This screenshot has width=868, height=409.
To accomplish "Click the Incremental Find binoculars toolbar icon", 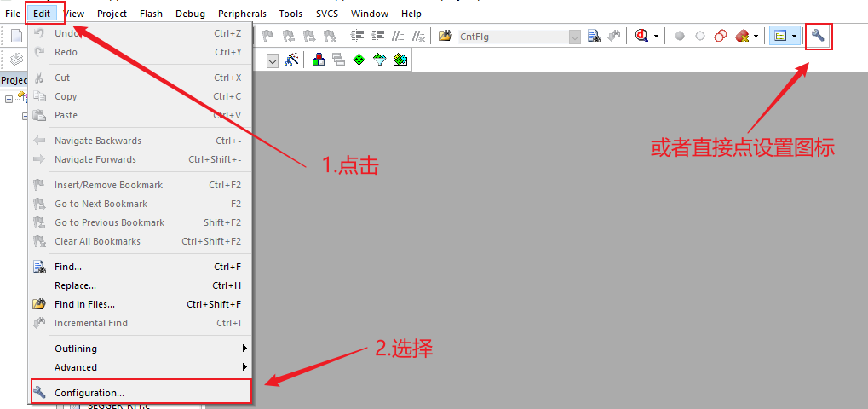I will tap(614, 37).
